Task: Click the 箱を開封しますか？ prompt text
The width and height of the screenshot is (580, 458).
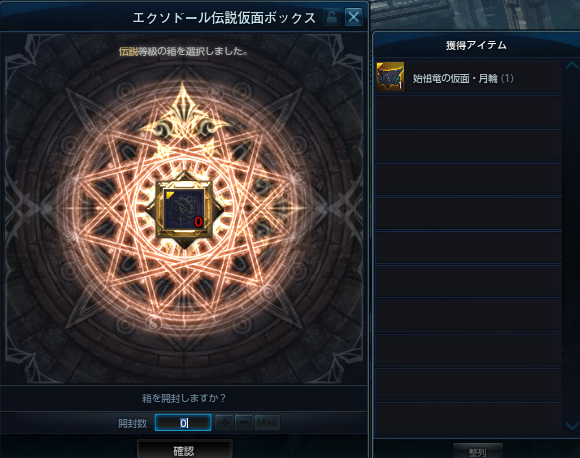Action: coord(184,398)
